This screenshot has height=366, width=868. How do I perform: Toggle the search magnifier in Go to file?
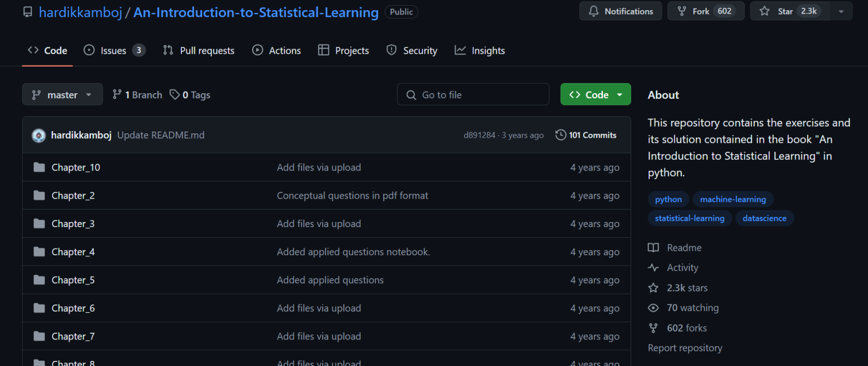pyautogui.click(x=411, y=94)
